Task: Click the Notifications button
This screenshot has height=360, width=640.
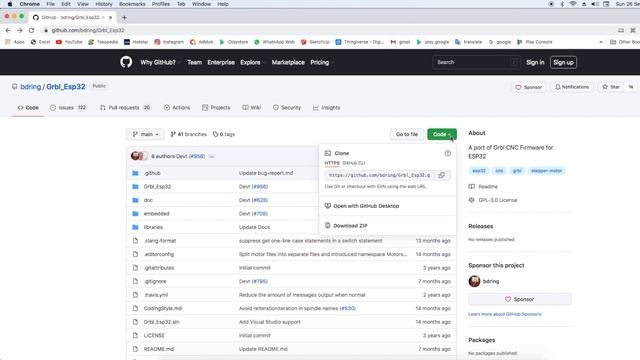Action: (x=572, y=87)
